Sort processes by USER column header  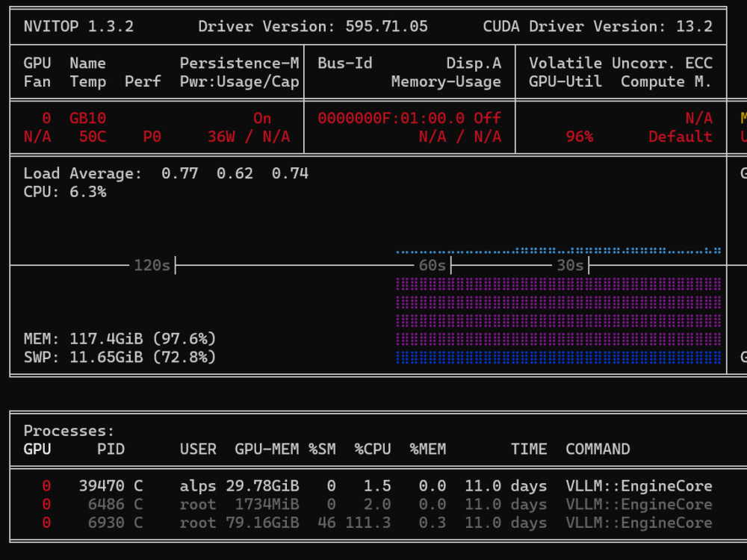[x=198, y=449]
